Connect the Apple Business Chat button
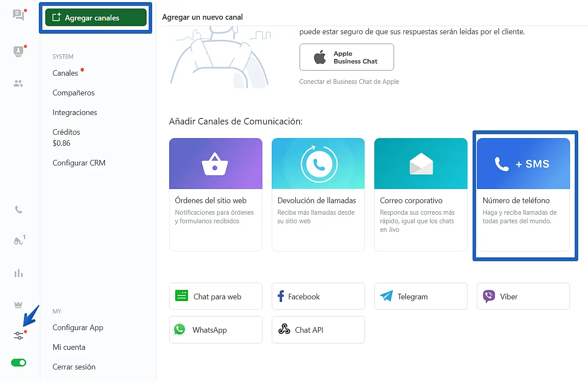This screenshot has height=381, width=588. [347, 57]
